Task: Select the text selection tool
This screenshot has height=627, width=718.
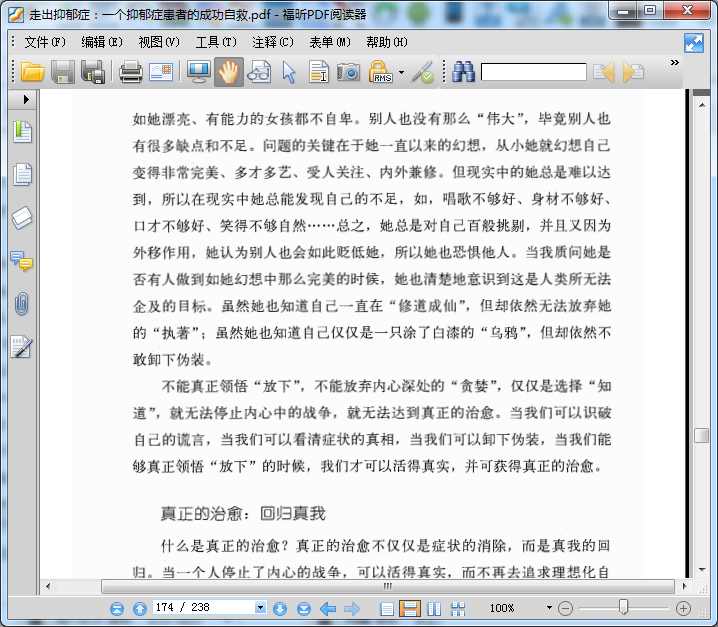Action: pyautogui.click(x=319, y=72)
